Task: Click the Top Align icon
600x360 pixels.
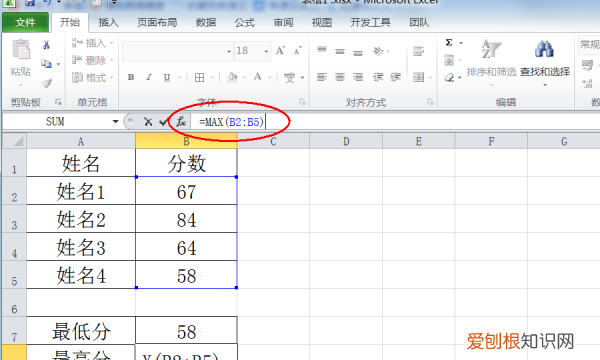Action: [x=322, y=50]
